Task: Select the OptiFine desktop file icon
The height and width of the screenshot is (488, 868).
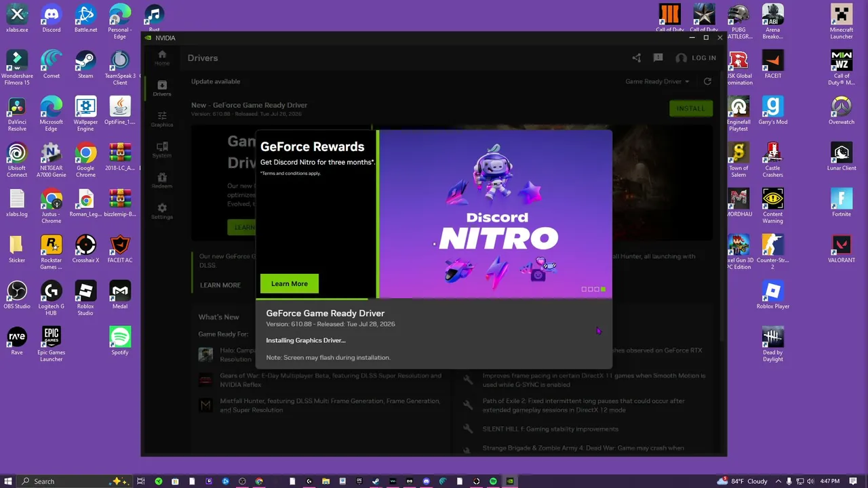Action: click(120, 110)
